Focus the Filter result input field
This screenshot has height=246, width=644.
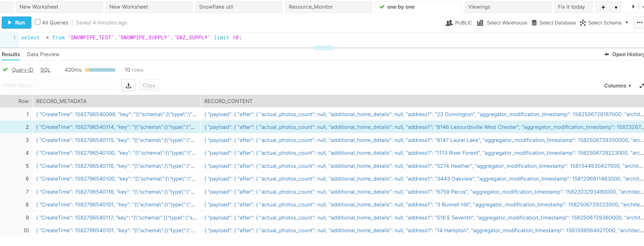point(60,85)
